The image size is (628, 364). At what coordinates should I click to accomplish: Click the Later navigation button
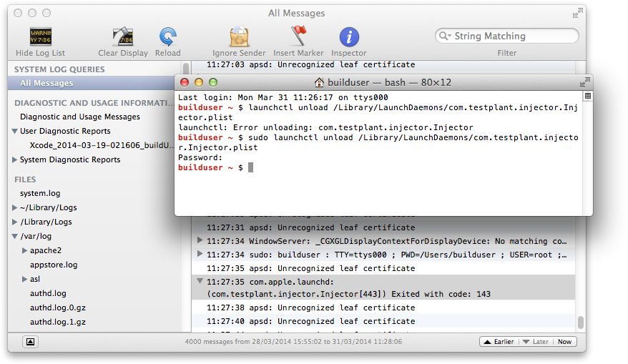(x=536, y=342)
